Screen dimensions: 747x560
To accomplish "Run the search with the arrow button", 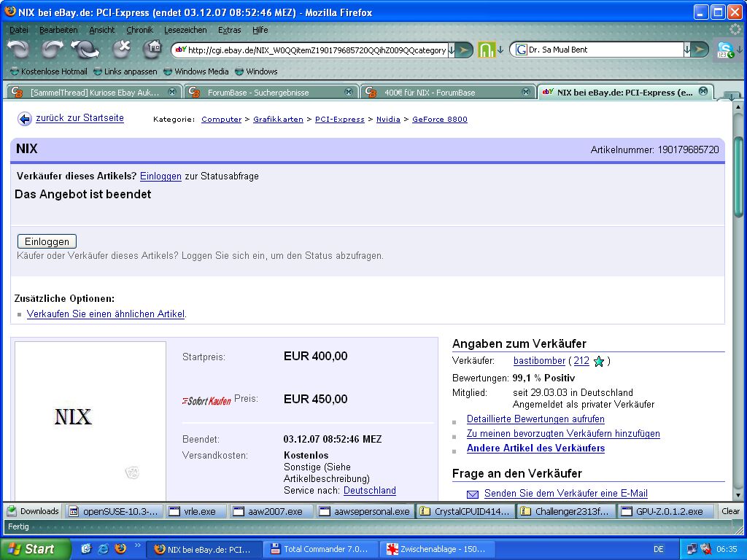I will 700,50.
